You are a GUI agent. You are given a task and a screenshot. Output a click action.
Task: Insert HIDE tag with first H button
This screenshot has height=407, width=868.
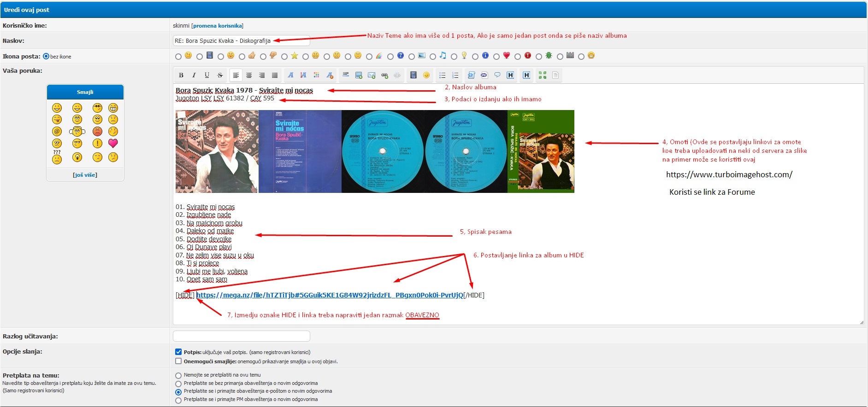[510, 75]
